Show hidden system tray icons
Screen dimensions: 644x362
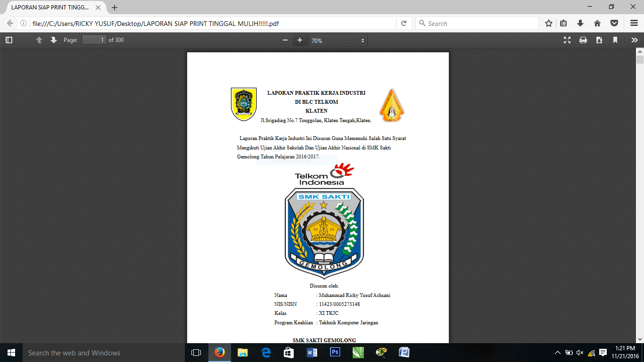click(558, 353)
